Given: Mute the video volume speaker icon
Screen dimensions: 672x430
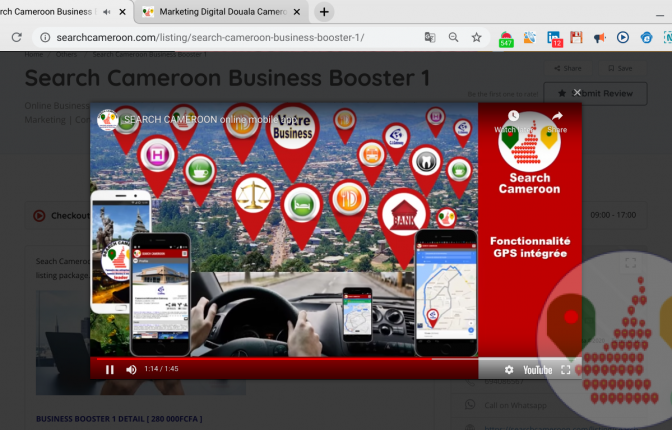Looking at the screenshot, I should (x=131, y=370).
